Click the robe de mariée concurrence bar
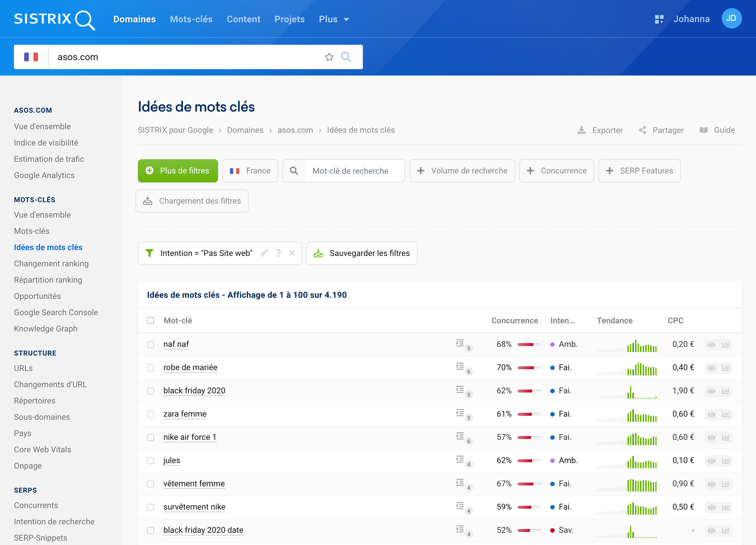 pyautogui.click(x=529, y=368)
